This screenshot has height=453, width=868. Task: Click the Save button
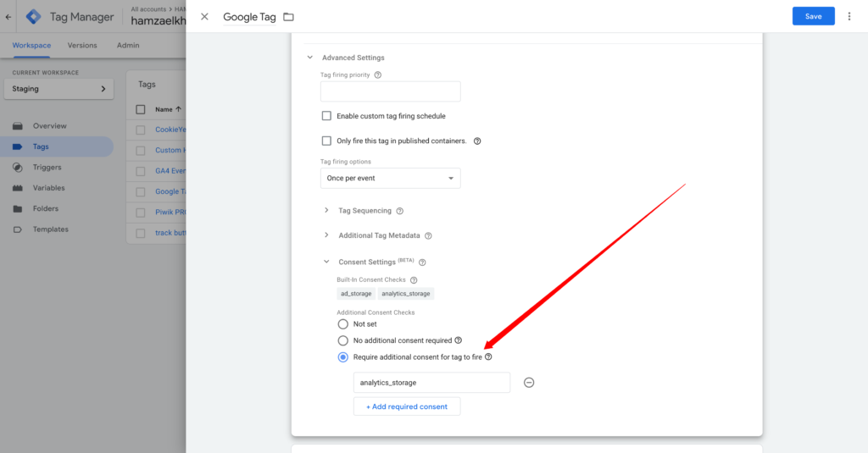coord(813,16)
